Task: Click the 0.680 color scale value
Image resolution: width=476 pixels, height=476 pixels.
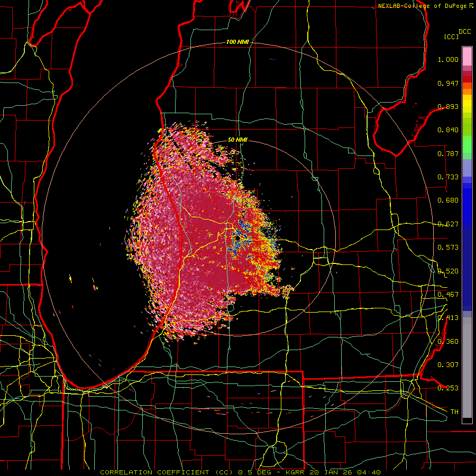Action: 448,200
